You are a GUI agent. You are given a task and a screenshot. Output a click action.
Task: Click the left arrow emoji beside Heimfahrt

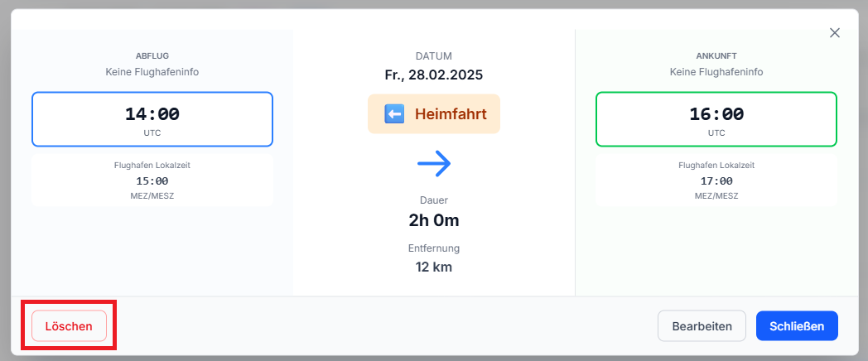point(394,114)
